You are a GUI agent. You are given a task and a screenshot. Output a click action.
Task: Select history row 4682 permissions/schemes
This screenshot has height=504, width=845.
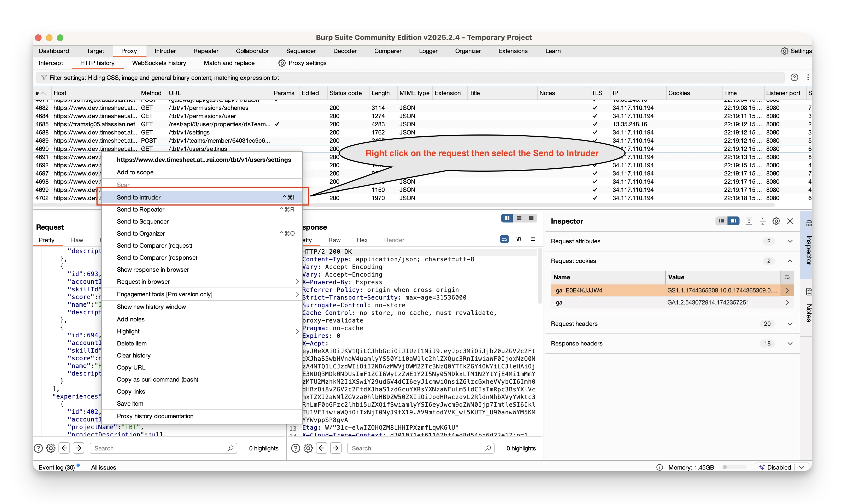[422, 108]
